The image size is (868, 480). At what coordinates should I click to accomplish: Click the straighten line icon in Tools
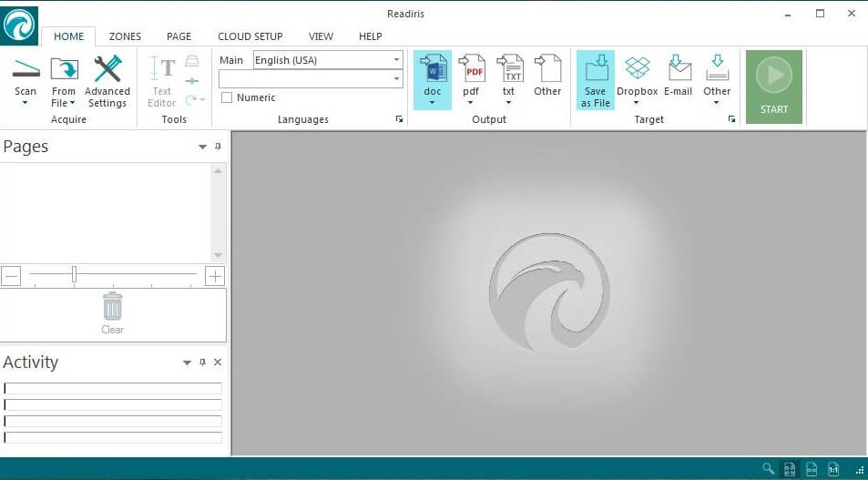192,81
